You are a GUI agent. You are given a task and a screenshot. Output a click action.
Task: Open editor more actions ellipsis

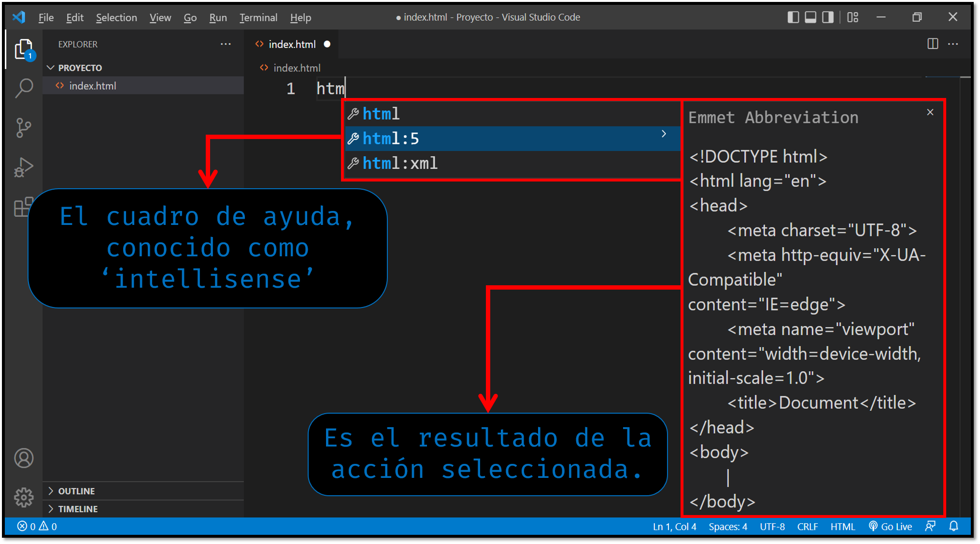[953, 44]
